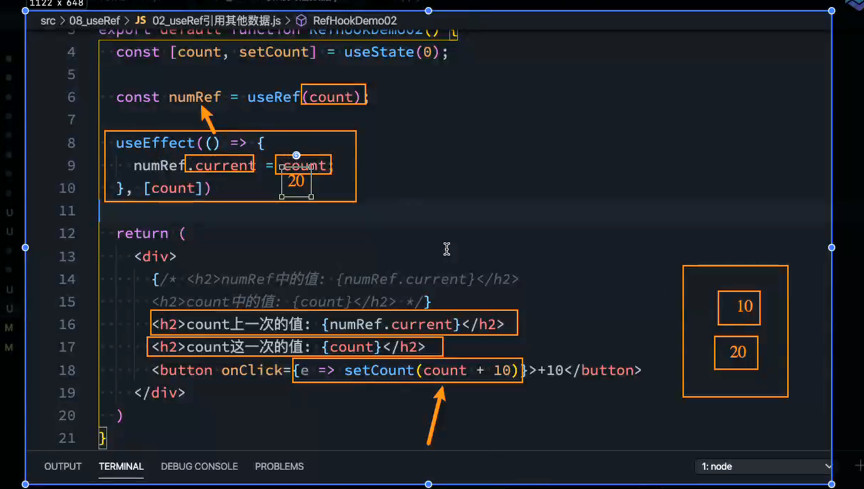
Task: Click line number 6 in the gutter
Action: [71, 98]
